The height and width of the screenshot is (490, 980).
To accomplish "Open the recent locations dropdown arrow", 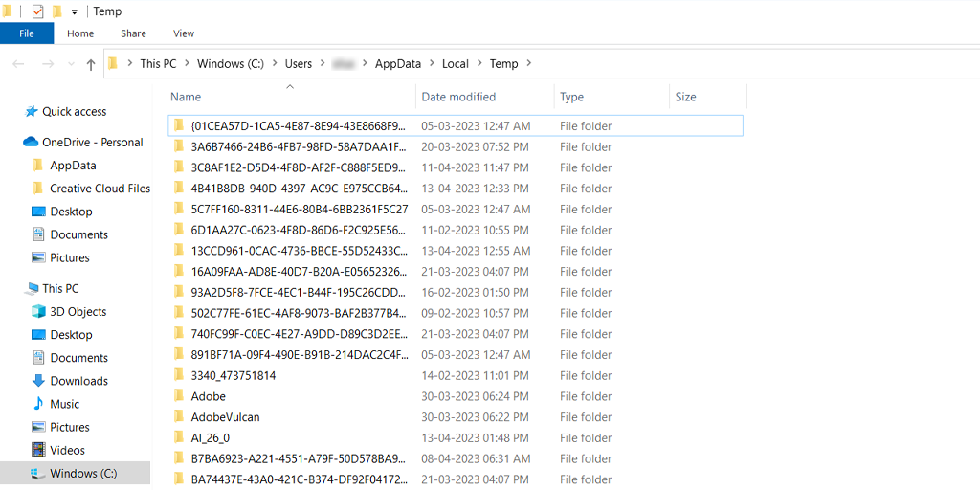I will click(71, 64).
